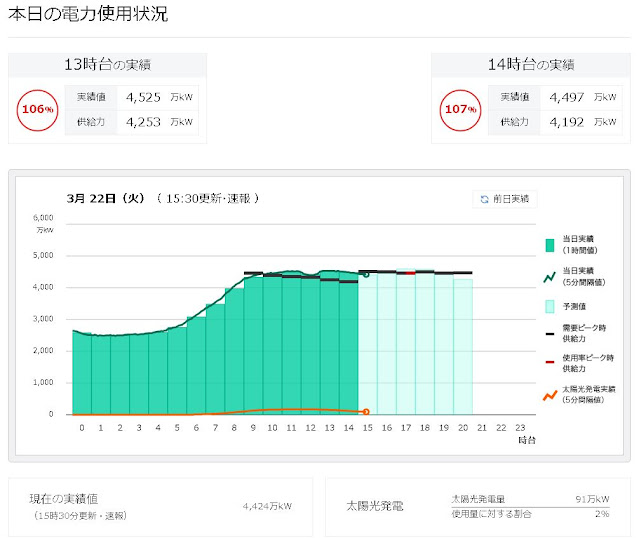Click the 4,253 万kW supply value
The image size is (639, 538).
[159, 122]
